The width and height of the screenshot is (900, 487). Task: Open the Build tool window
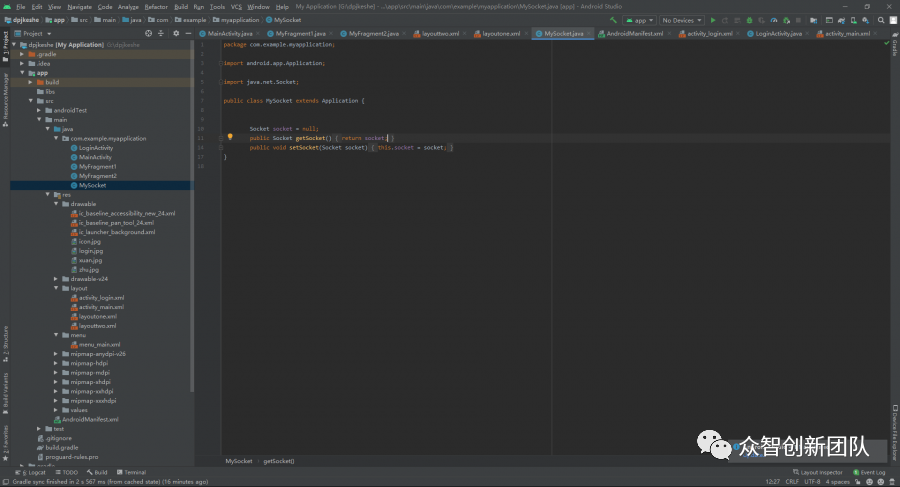[x=97, y=472]
